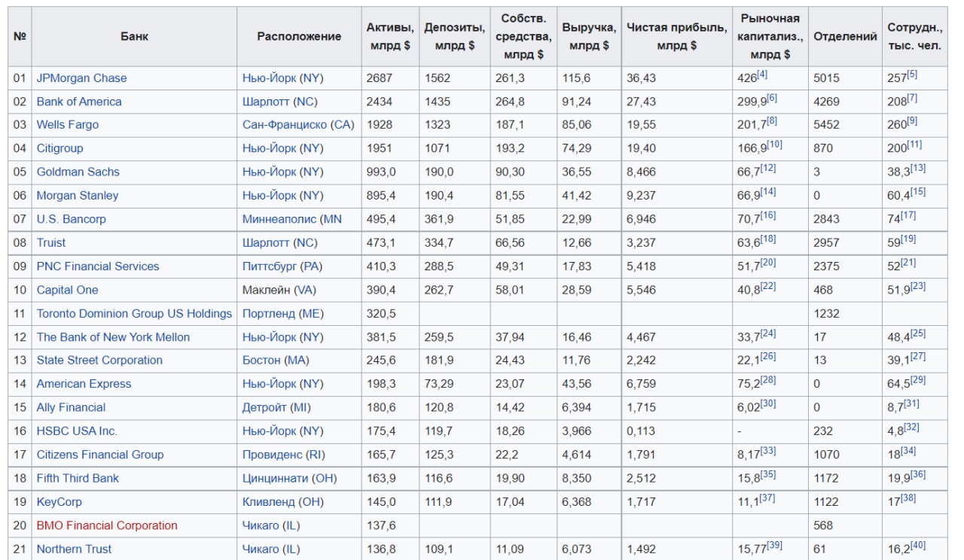Click Нью-Йорк link in JPMorgan Chase row
This screenshot has height=560, width=964.
(269, 78)
